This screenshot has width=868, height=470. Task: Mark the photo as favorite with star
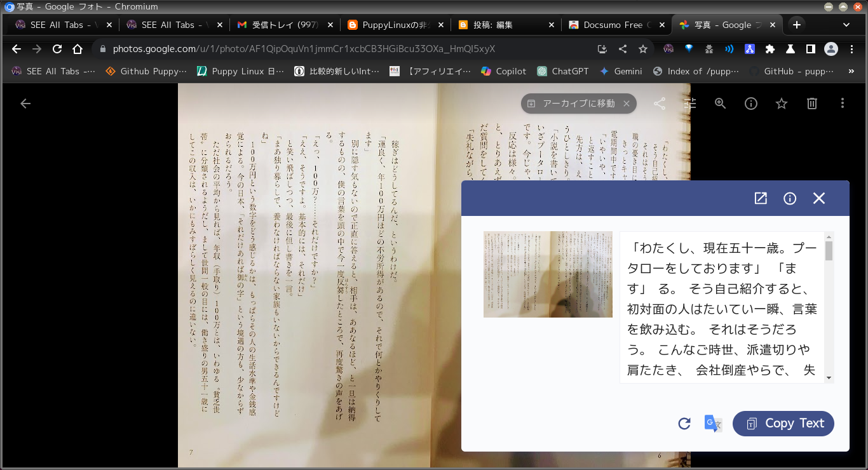point(782,104)
